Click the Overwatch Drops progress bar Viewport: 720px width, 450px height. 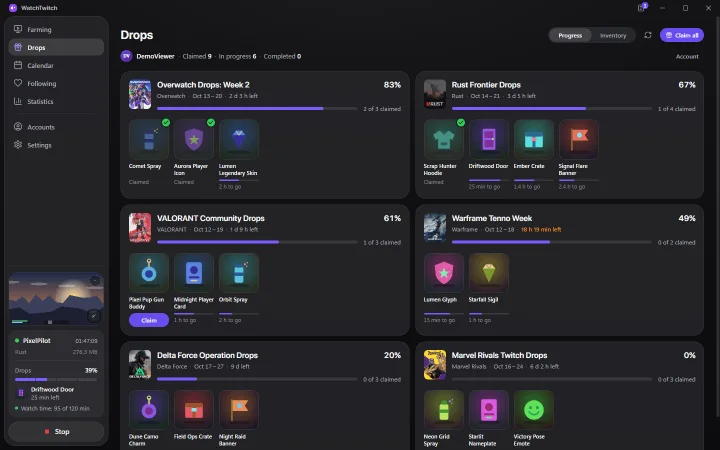[x=257, y=109]
